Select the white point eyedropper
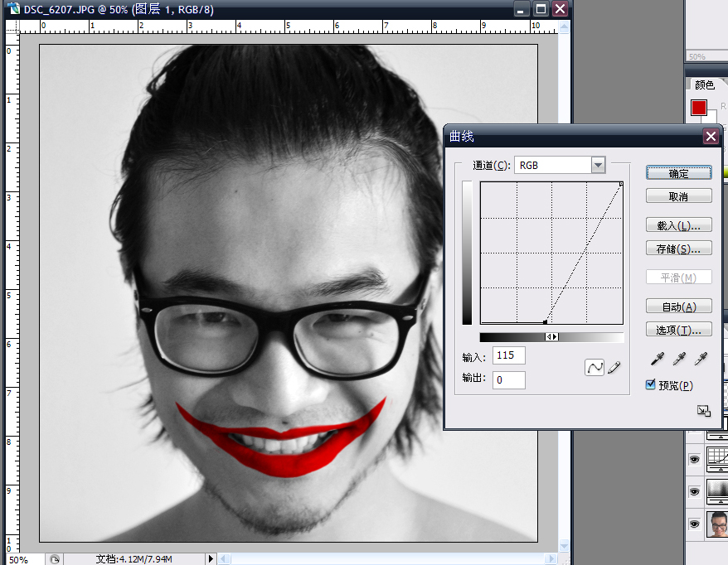The width and height of the screenshot is (728, 565). 701,359
